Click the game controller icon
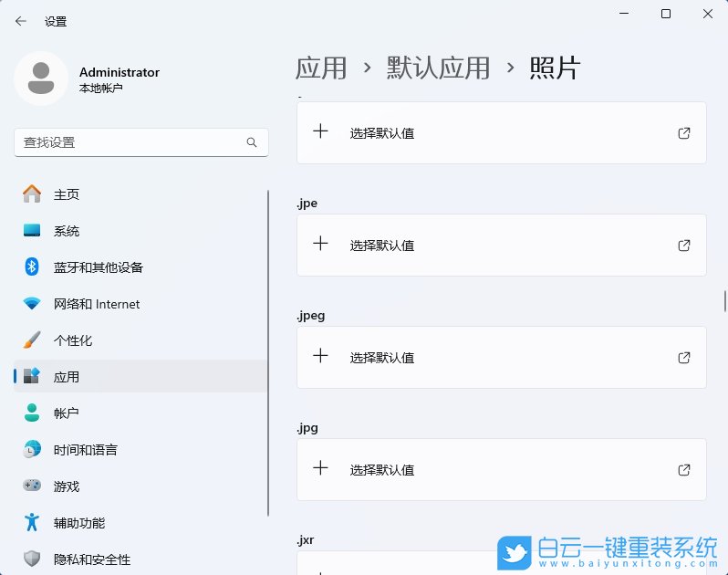 coord(32,486)
